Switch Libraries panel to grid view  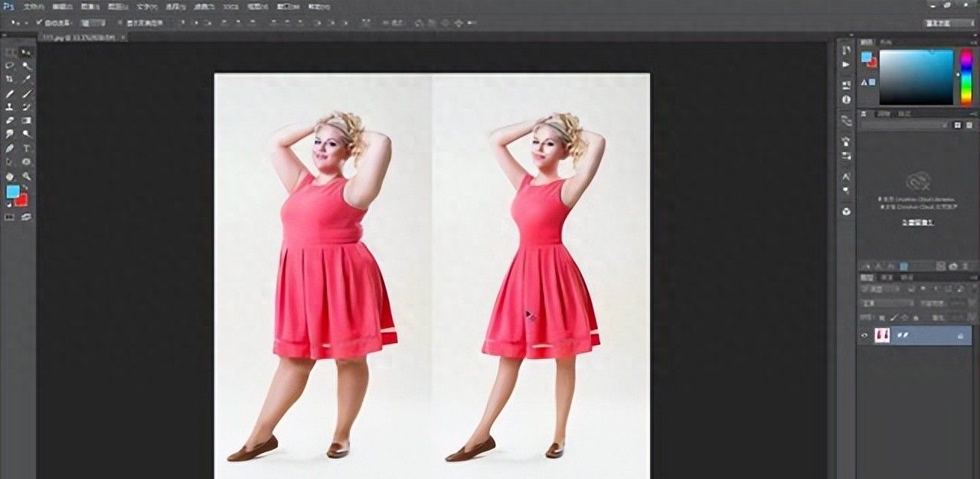[x=958, y=125]
